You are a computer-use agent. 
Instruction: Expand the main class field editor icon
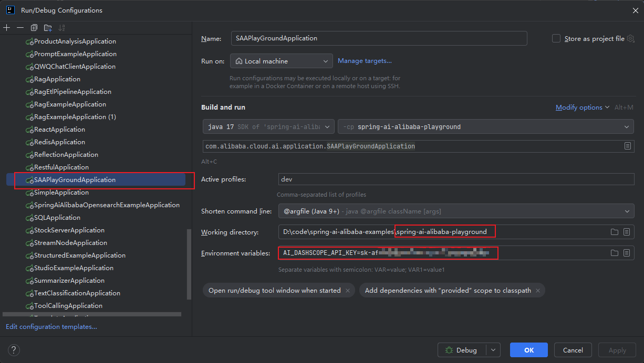tap(628, 146)
